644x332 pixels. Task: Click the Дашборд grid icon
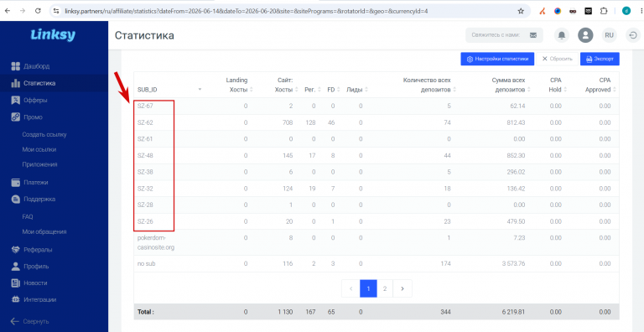pos(16,66)
